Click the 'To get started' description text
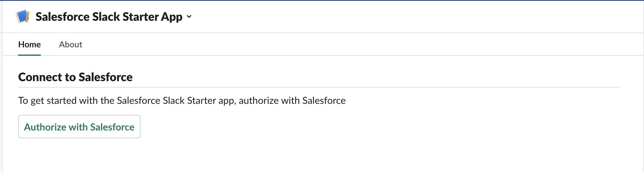 click(182, 101)
